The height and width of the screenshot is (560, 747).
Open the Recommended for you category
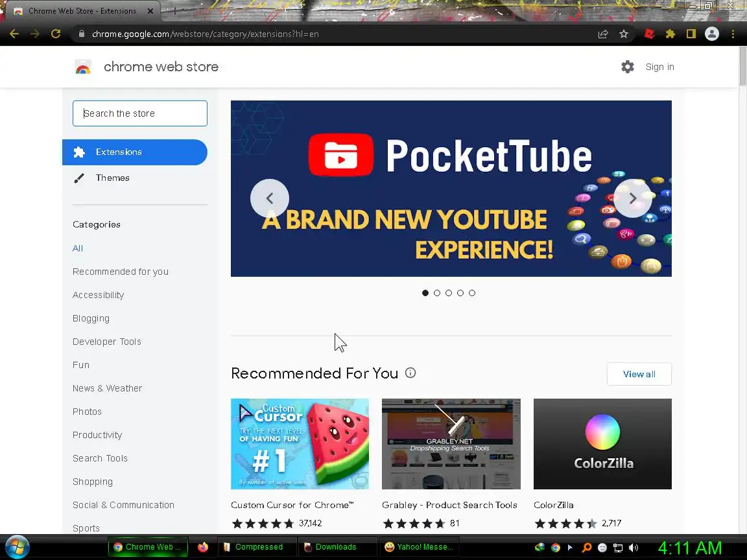pos(121,272)
